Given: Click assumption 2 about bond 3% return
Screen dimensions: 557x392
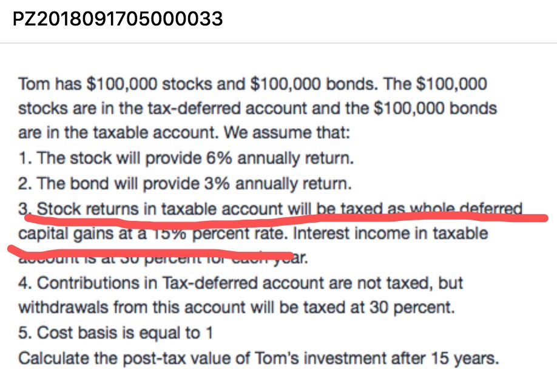Looking at the screenshot, I should (184, 184).
